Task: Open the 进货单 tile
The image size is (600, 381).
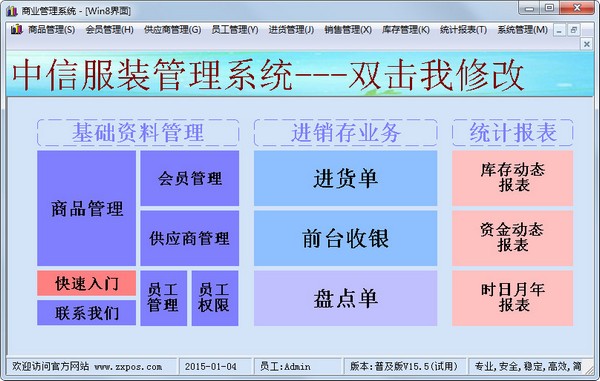Action: (346, 178)
